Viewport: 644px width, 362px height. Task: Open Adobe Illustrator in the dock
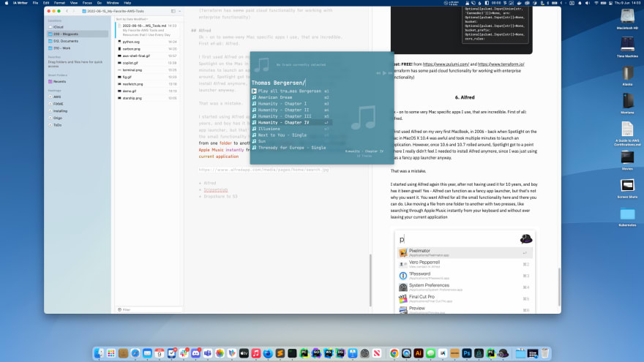tap(419, 353)
